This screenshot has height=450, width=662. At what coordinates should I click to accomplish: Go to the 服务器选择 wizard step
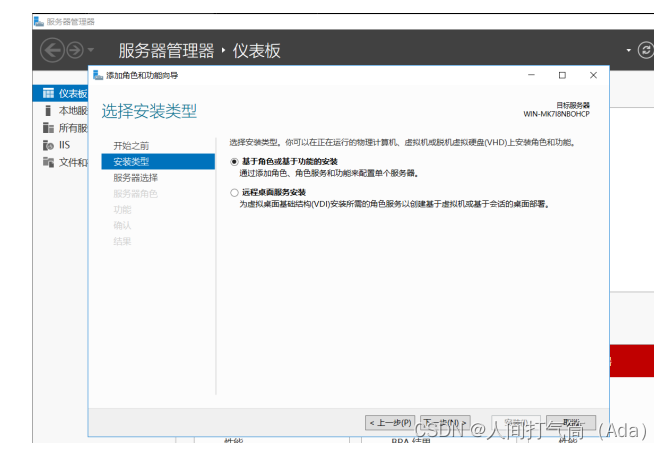click(135, 177)
